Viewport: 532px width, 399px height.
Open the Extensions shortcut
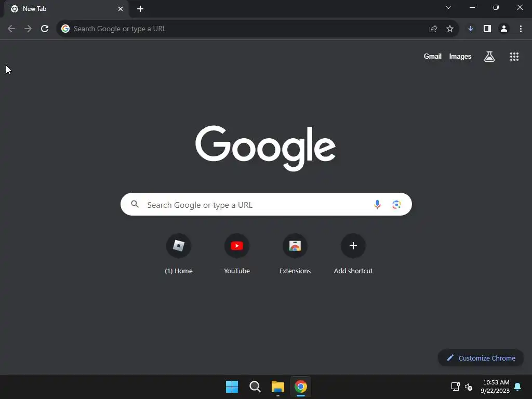coord(295,254)
